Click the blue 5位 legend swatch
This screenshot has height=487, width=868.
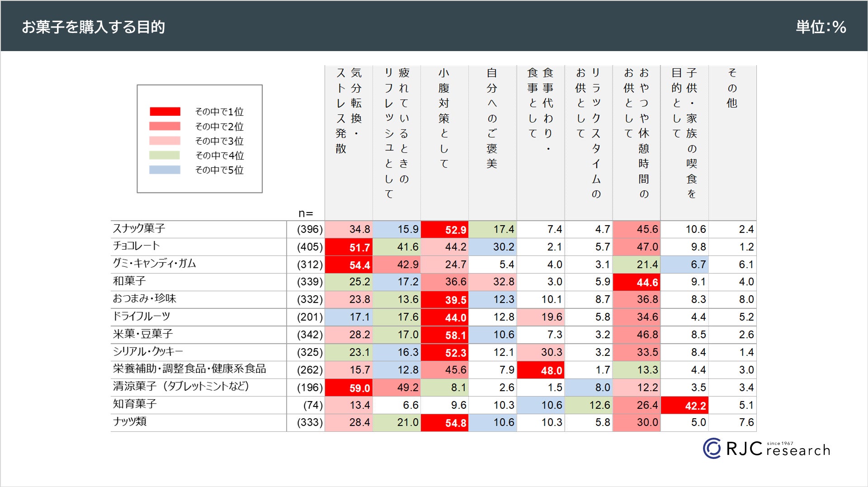(x=165, y=170)
